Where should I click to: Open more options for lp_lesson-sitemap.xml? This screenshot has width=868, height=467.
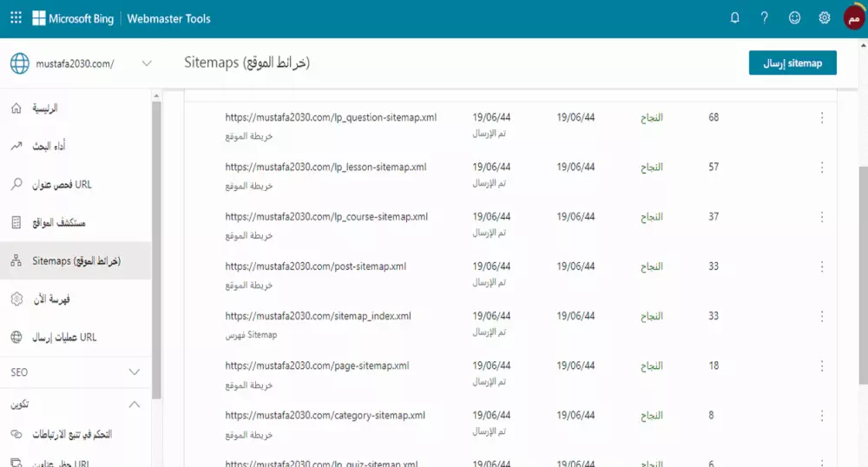(821, 168)
